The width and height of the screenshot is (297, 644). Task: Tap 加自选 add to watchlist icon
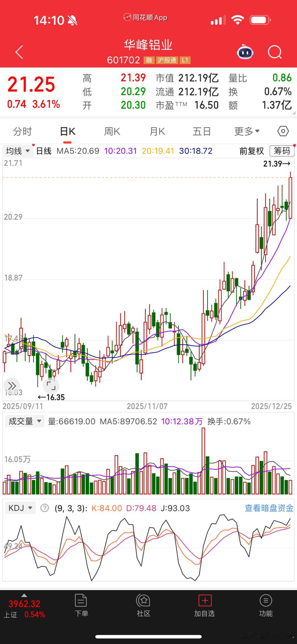pos(204,605)
